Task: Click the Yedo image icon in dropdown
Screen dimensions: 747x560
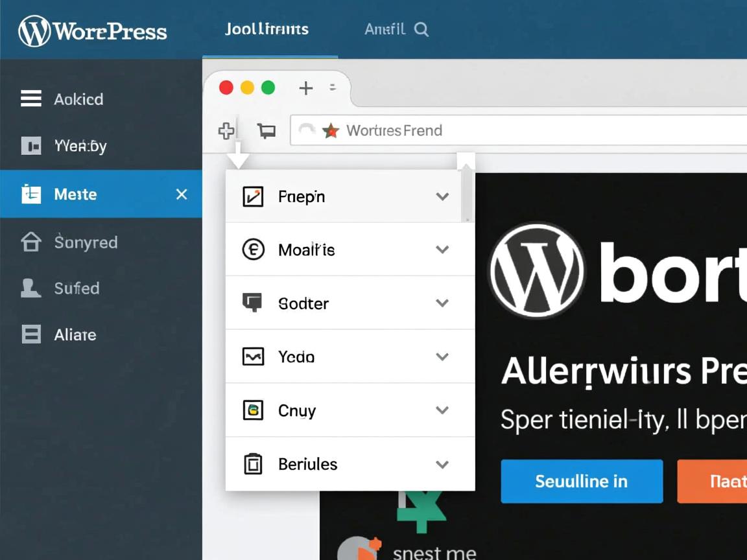Action: click(x=253, y=356)
